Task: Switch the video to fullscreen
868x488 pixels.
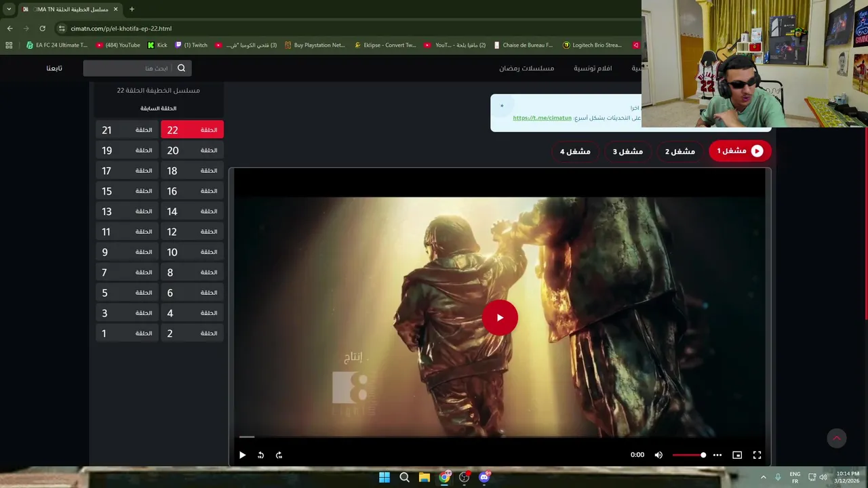Action: point(757,455)
